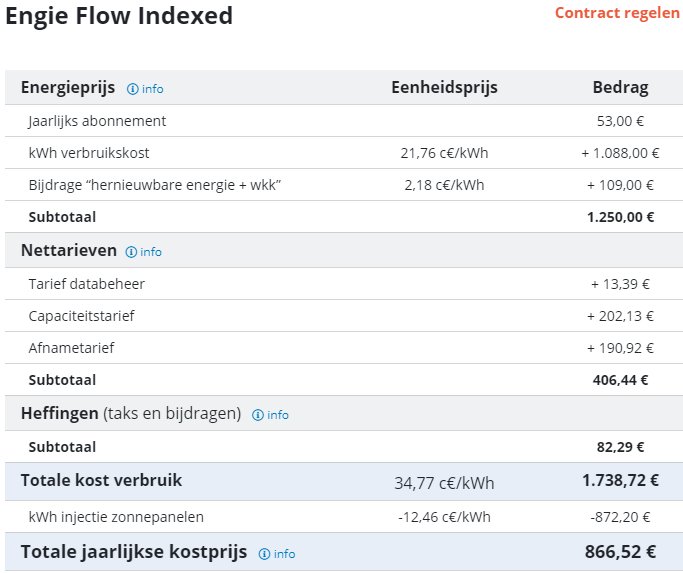Select the 1.738,72 € total amount
Viewport: 683px width, 573px height.
tap(620, 480)
